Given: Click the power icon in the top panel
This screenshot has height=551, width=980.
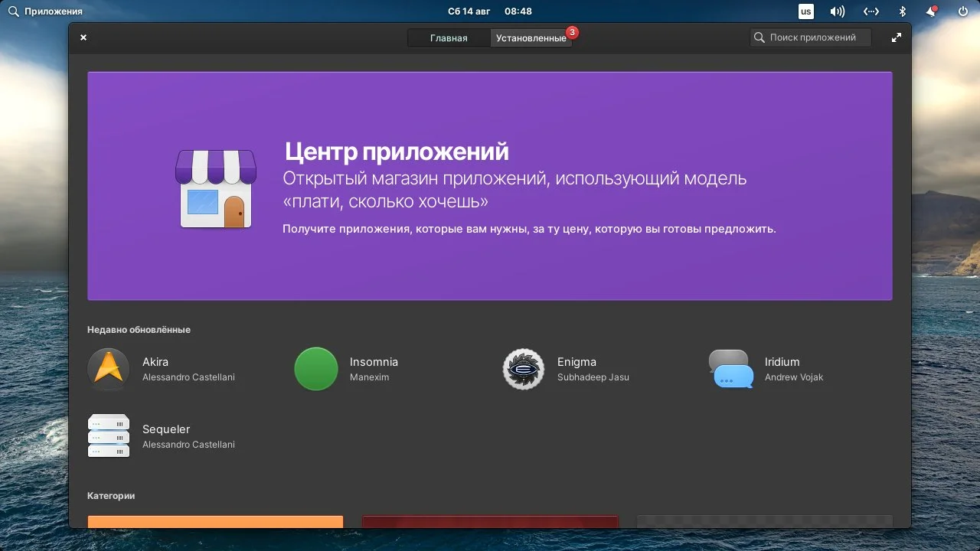Looking at the screenshot, I should click(x=962, y=11).
